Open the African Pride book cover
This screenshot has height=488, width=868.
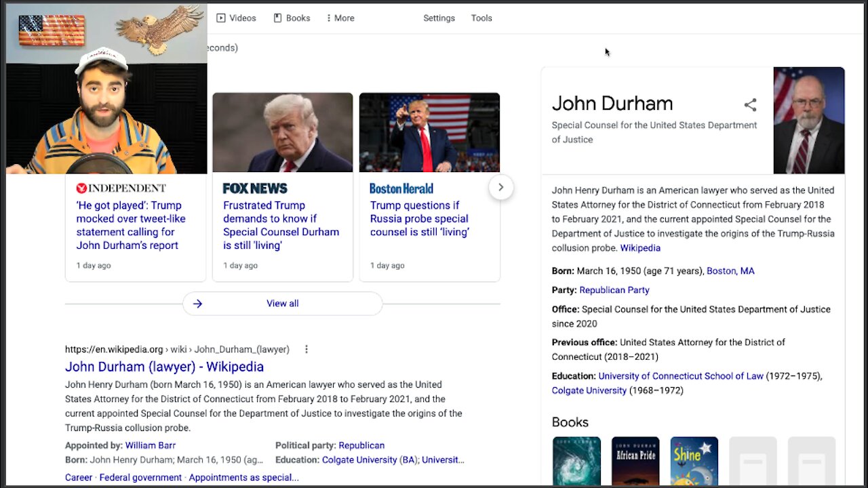(x=635, y=461)
